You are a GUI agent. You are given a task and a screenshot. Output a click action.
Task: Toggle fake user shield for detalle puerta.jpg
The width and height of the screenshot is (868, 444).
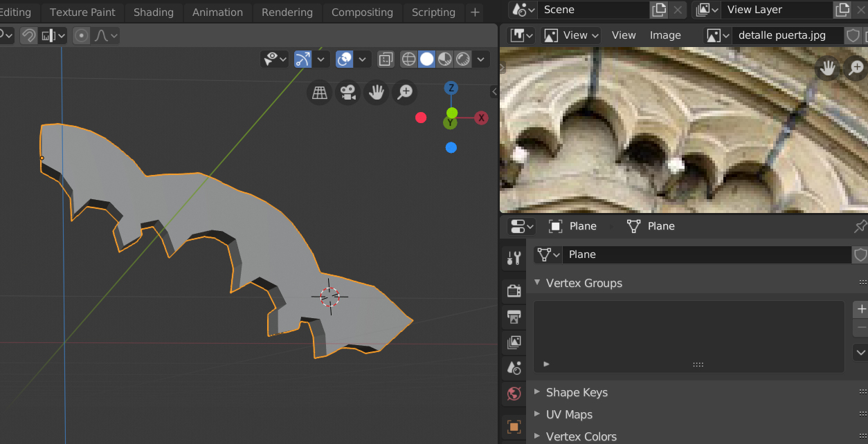(853, 35)
